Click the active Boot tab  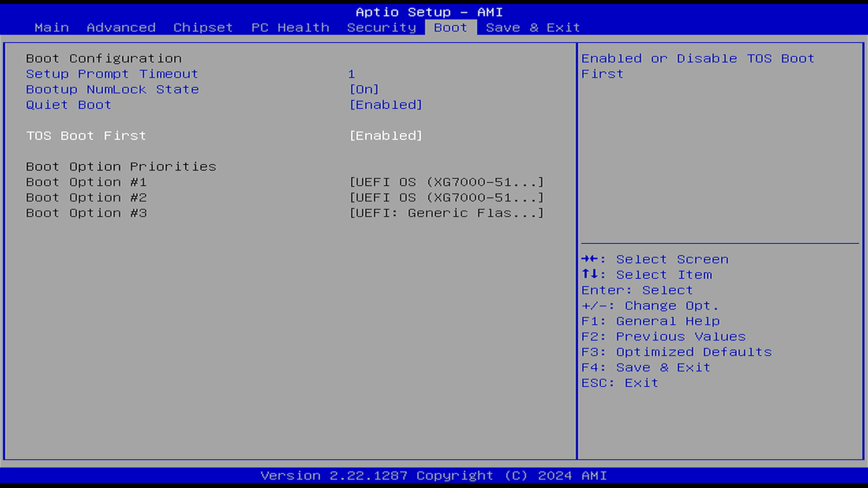coord(450,28)
